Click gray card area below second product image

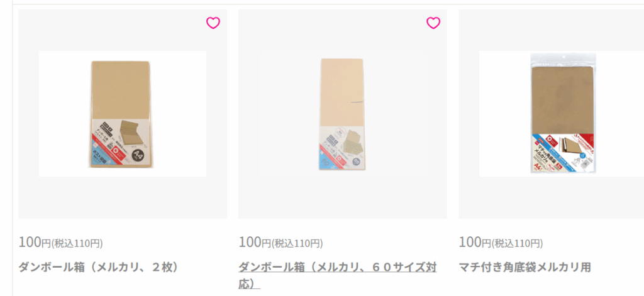coord(343,197)
